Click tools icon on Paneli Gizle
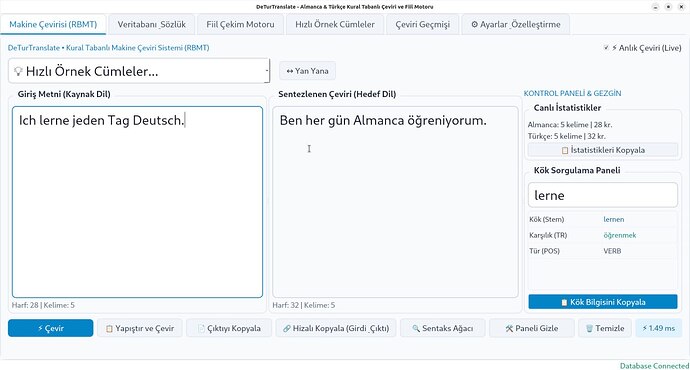 509,329
